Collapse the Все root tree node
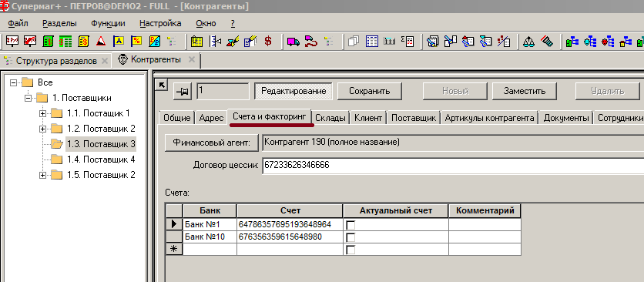Screen dimensions: 644x282 point(14,82)
